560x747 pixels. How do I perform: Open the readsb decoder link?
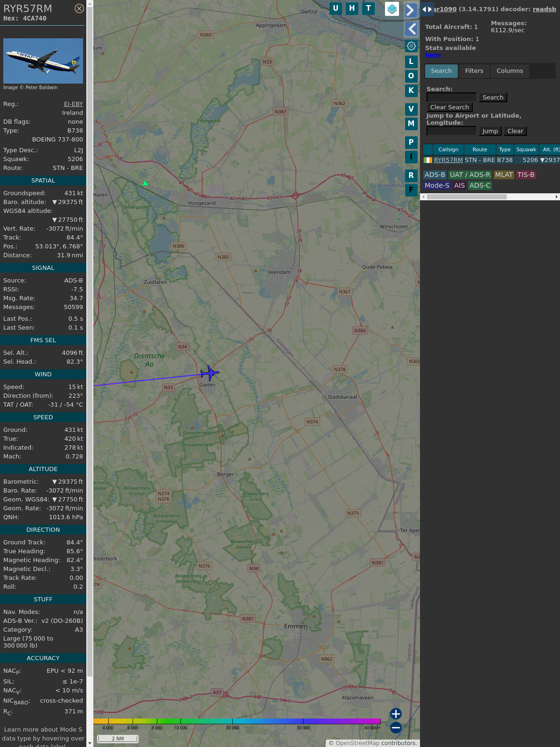(545, 9)
